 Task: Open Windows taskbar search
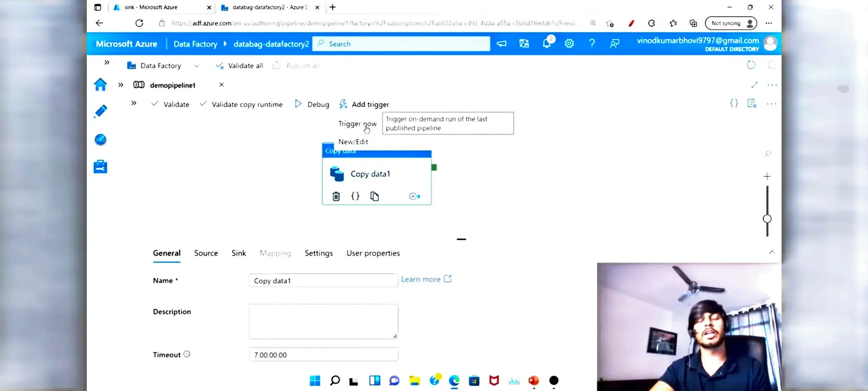(x=335, y=380)
